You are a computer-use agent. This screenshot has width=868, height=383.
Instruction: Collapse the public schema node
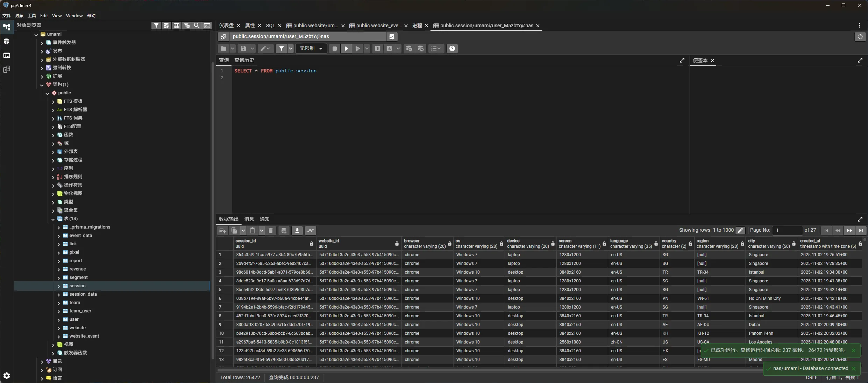click(48, 93)
